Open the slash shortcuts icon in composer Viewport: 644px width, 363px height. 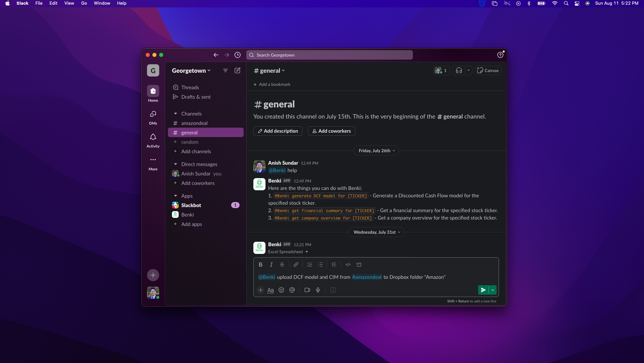pos(333,290)
